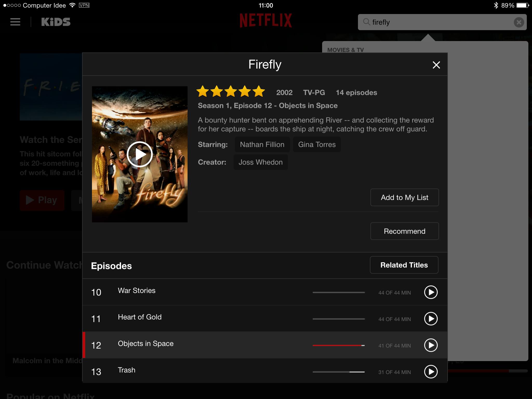This screenshot has height=399, width=532.
Task: Rate Firefly five stars
Action: 259,91
